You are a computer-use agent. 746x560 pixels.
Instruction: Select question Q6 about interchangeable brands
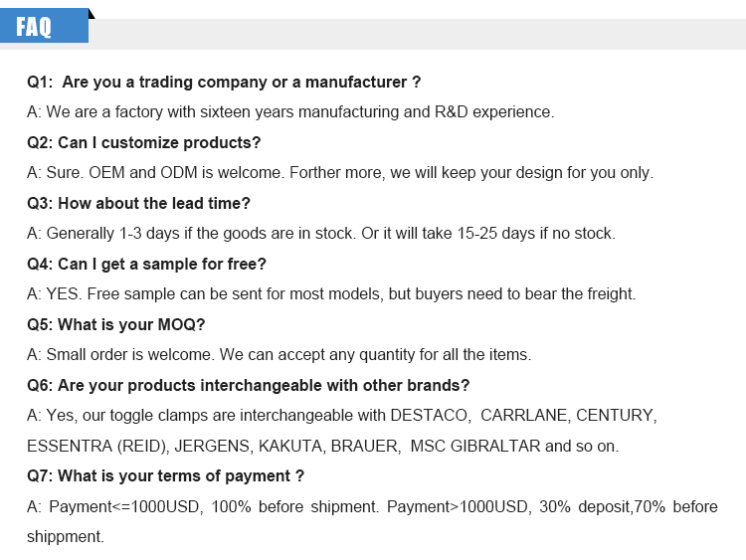pos(249,385)
